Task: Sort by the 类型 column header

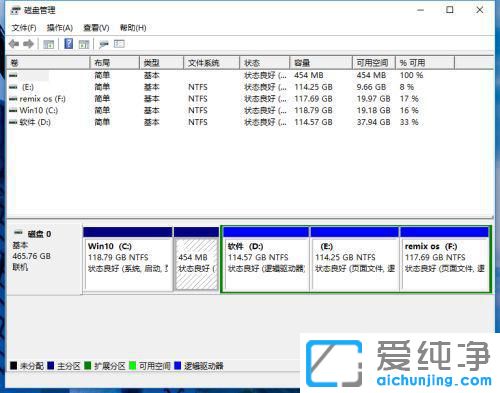Action: (161, 63)
